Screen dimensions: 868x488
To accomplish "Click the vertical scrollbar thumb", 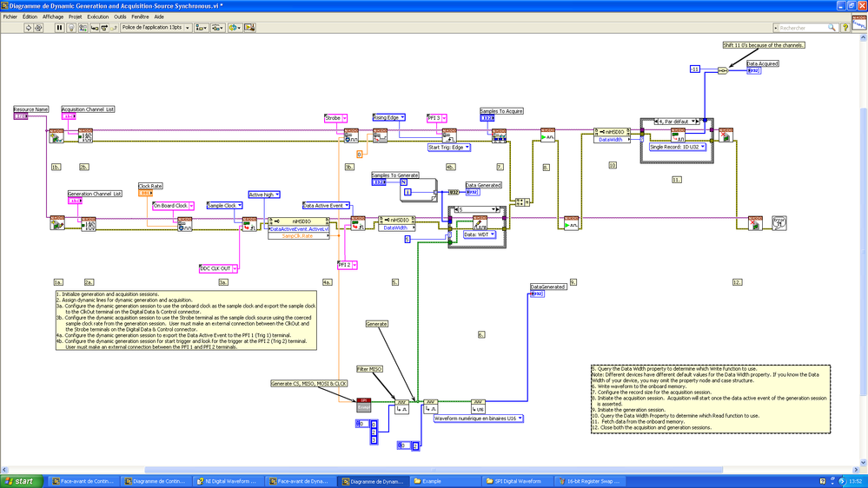I will (864, 252).
